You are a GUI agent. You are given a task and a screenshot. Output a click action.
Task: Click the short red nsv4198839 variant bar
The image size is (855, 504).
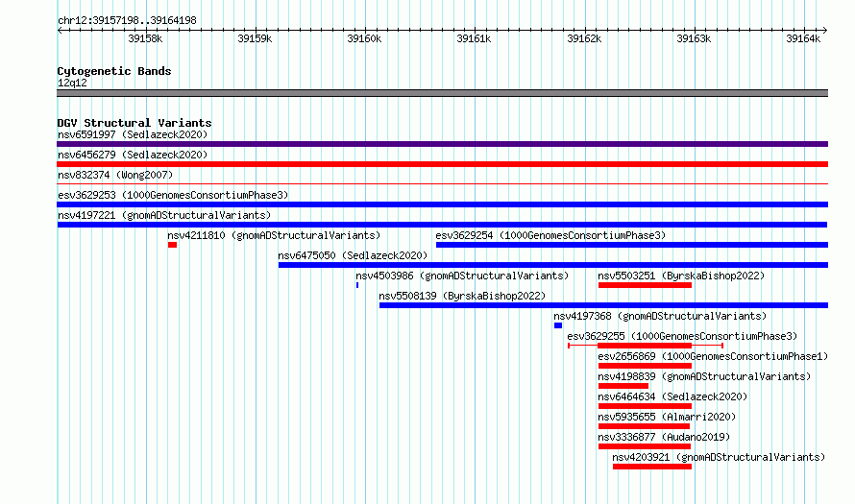[623, 386]
